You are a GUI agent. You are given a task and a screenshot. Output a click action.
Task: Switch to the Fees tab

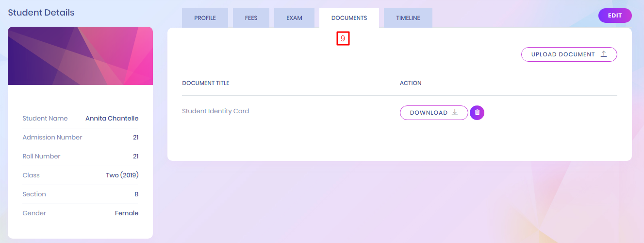251,18
